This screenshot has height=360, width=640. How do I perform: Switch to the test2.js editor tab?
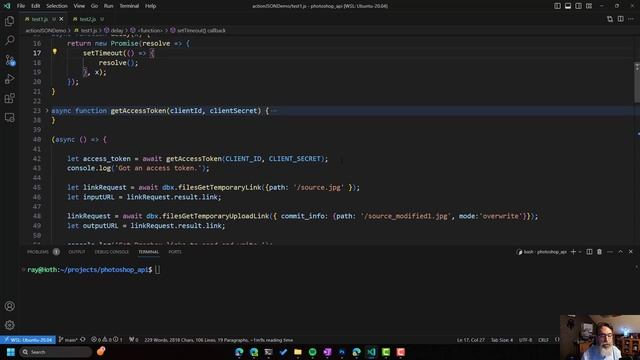[x=87, y=19]
